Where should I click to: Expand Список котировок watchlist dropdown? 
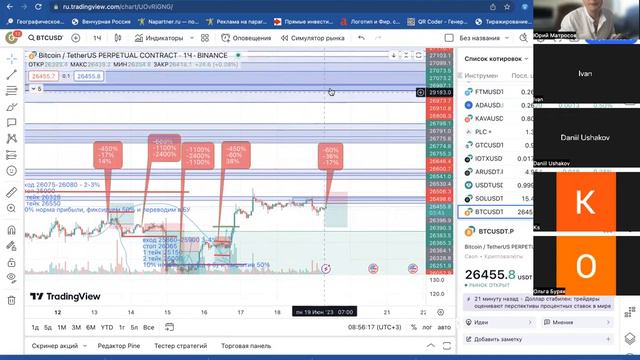pyautogui.click(x=496, y=59)
